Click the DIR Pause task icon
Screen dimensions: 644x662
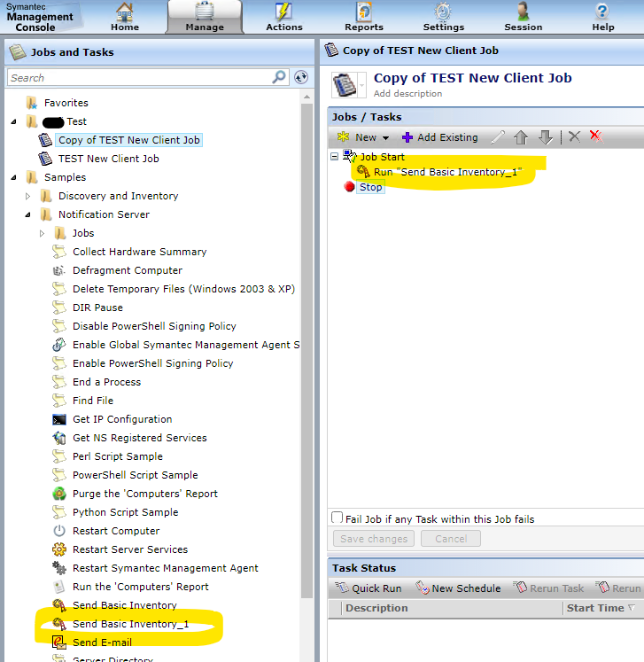59,308
